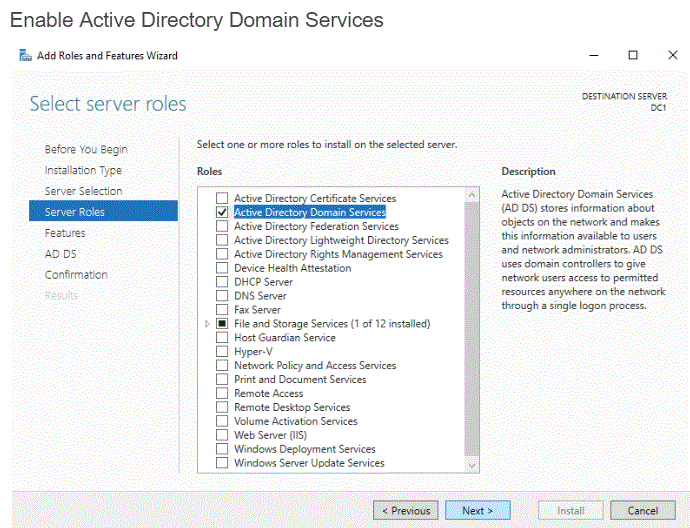
Task: Close the Add Roles and Features Wizard
Action: tap(672, 56)
